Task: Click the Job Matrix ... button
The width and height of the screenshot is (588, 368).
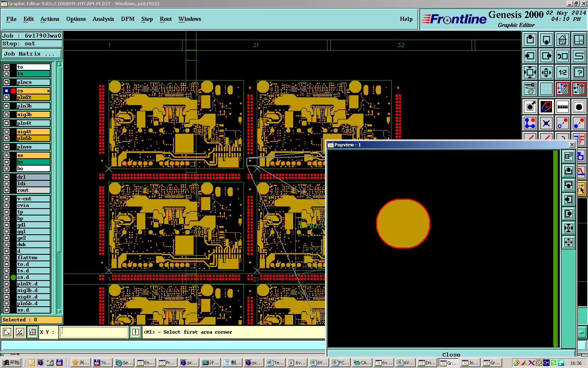Action: point(32,54)
